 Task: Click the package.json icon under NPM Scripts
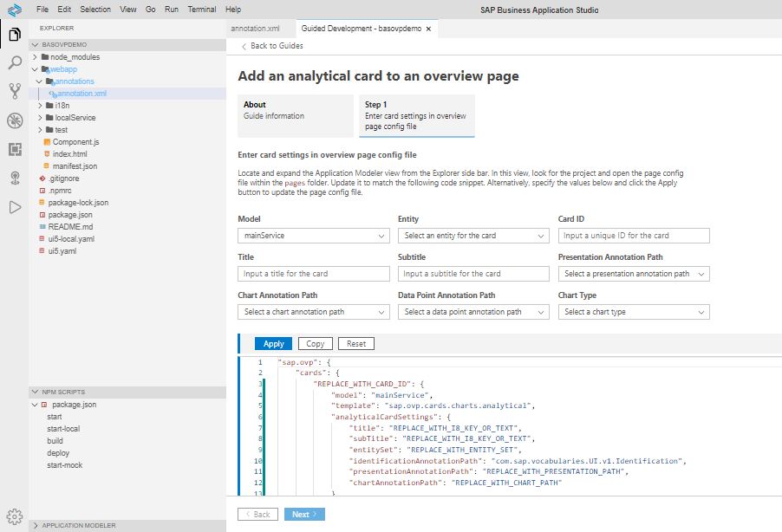[44, 405]
